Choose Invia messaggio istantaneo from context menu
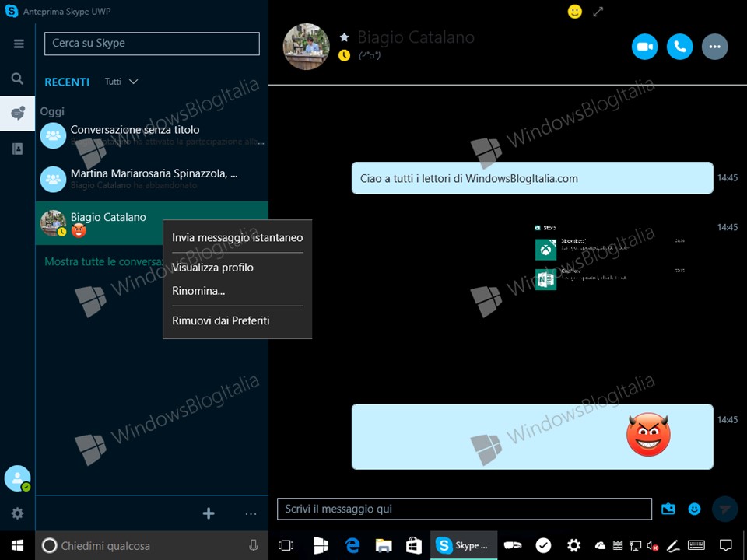This screenshot has height=560, width=747. (x=237, y=238)
